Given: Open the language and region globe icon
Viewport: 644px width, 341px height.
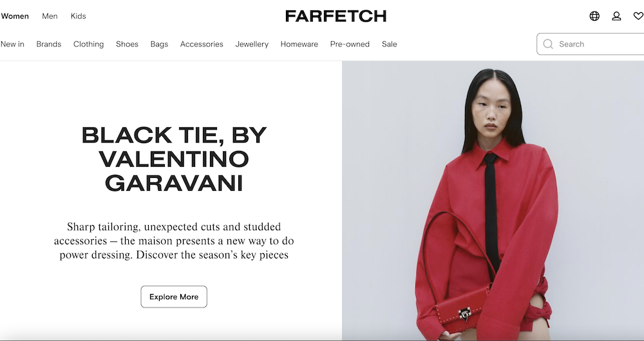Looking at the screenshot, I should click(594, 16).
